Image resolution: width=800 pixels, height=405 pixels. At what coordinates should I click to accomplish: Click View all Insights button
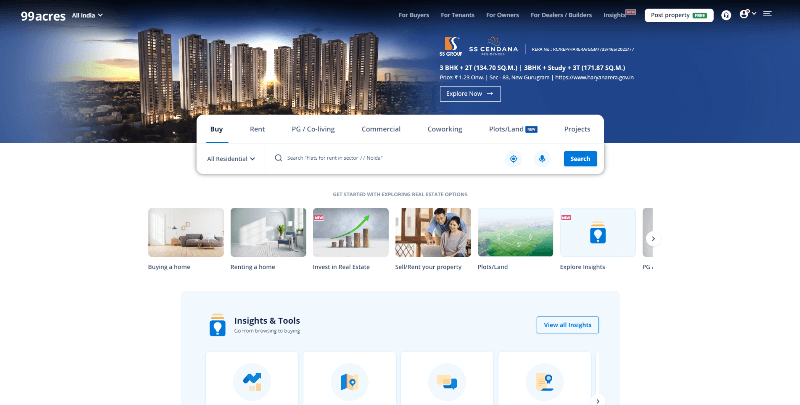click(567, 325)
